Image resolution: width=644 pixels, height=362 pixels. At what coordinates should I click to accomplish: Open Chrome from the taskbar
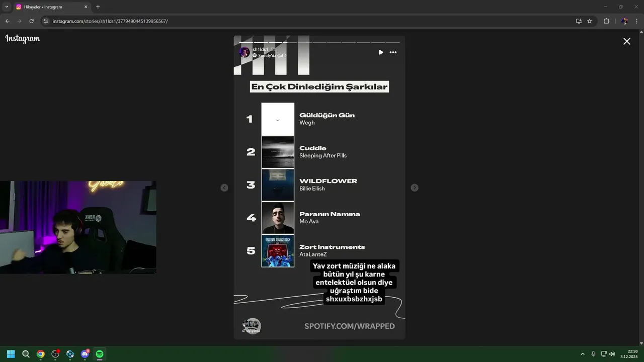point(40,354)
